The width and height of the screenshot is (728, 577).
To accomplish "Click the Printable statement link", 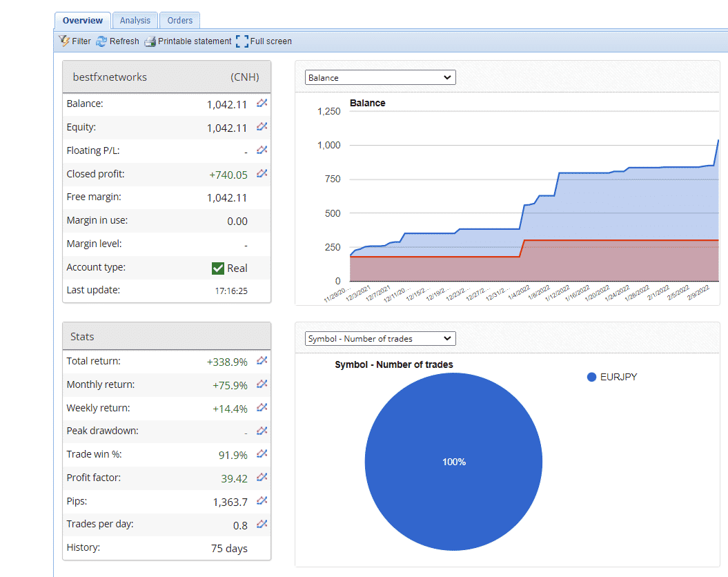I will pos(195,41).
